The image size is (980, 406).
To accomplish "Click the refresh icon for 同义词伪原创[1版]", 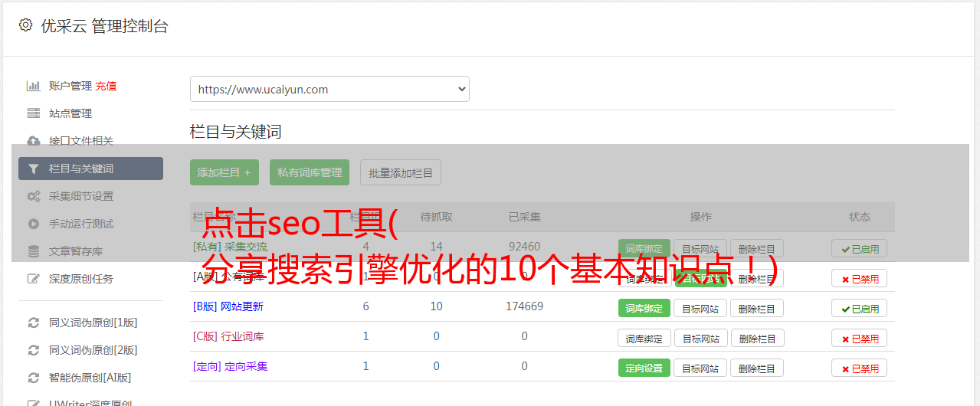I will pos(33,323).
